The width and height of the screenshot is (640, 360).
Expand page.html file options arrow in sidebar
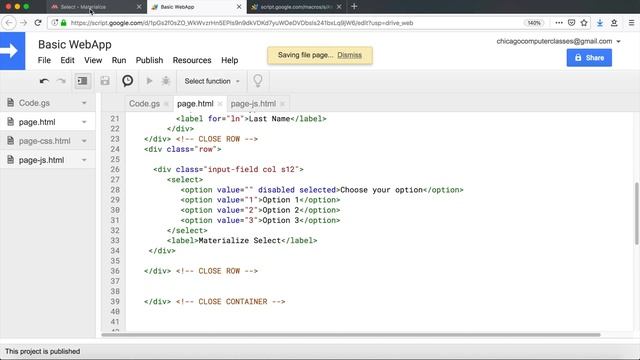click(x=84, y=122)
